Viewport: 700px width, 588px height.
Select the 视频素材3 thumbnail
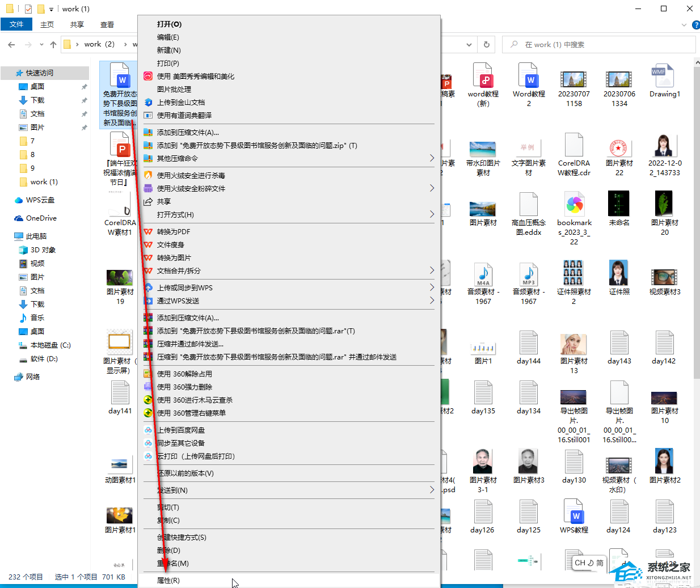tap(664, 277)
